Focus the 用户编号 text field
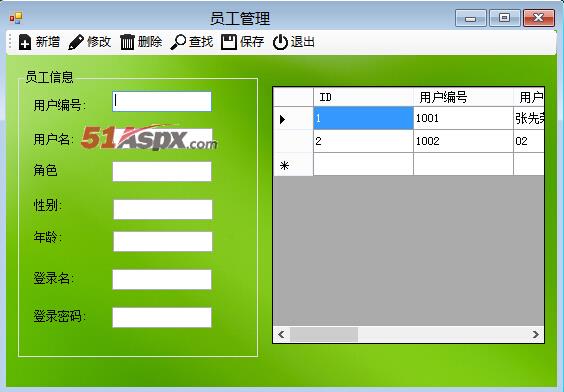This screenshot has width=564, height=392. (162, 101)
